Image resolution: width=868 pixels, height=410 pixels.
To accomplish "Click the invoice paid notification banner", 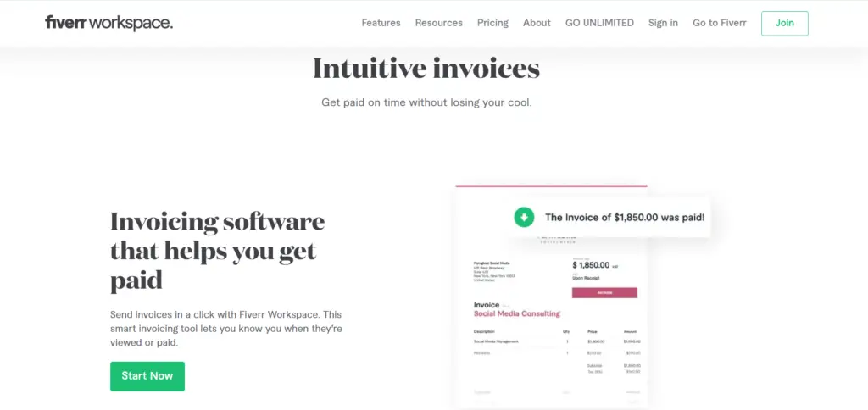I will pos(609,217).
